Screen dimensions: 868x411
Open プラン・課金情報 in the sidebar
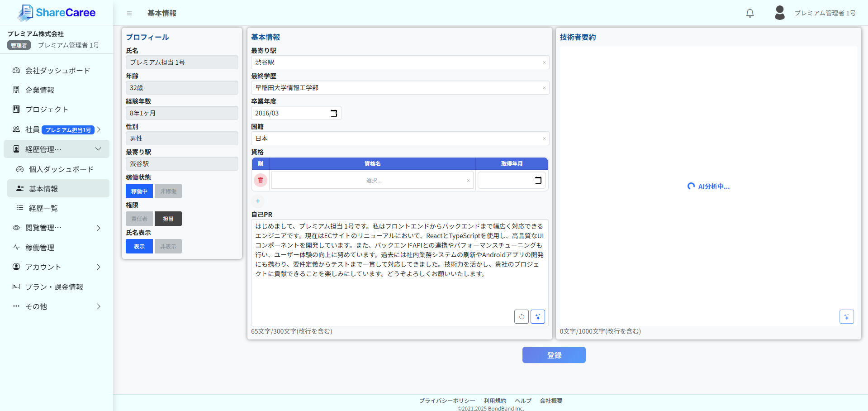coord(57,287)
